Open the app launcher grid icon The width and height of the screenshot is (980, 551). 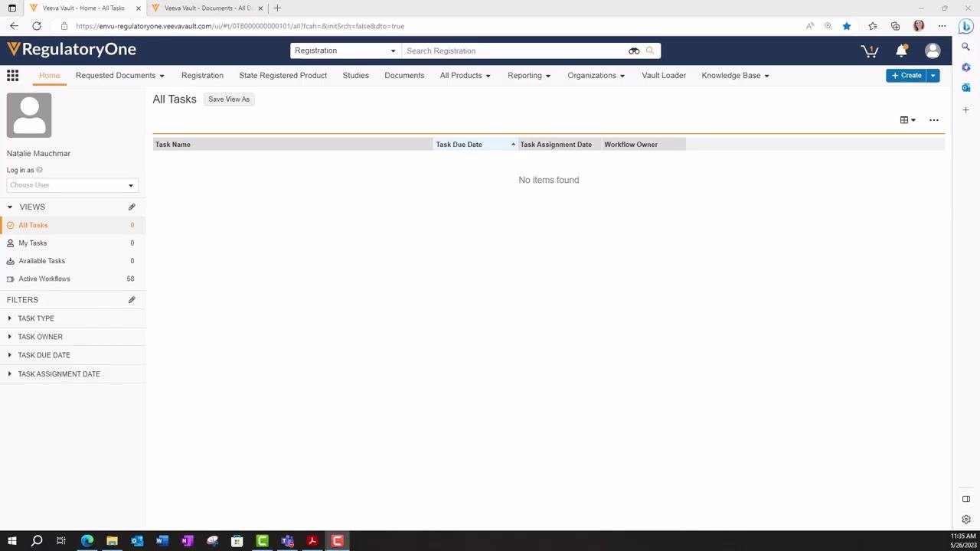[x=12, y=75]
